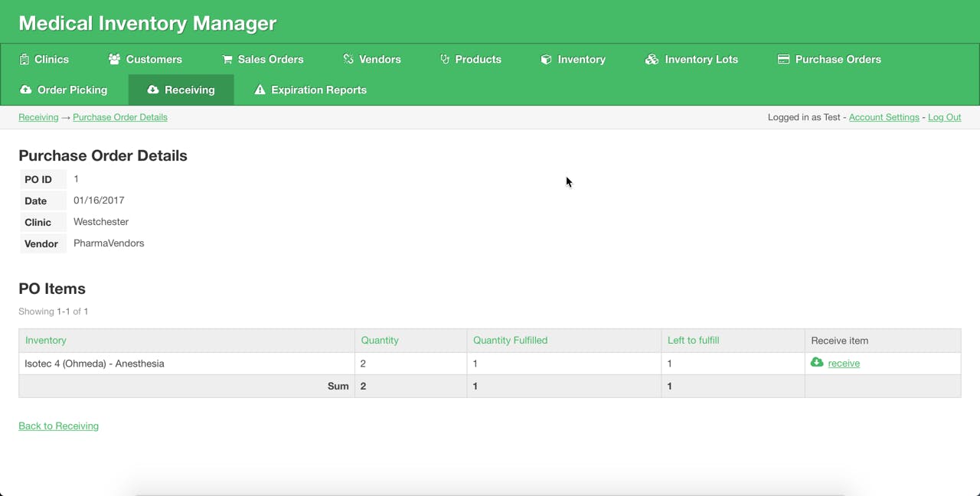Sort table by the Inventory column header
The width and height of the screenshot is (980, 496).
click(x=45, y=340)
